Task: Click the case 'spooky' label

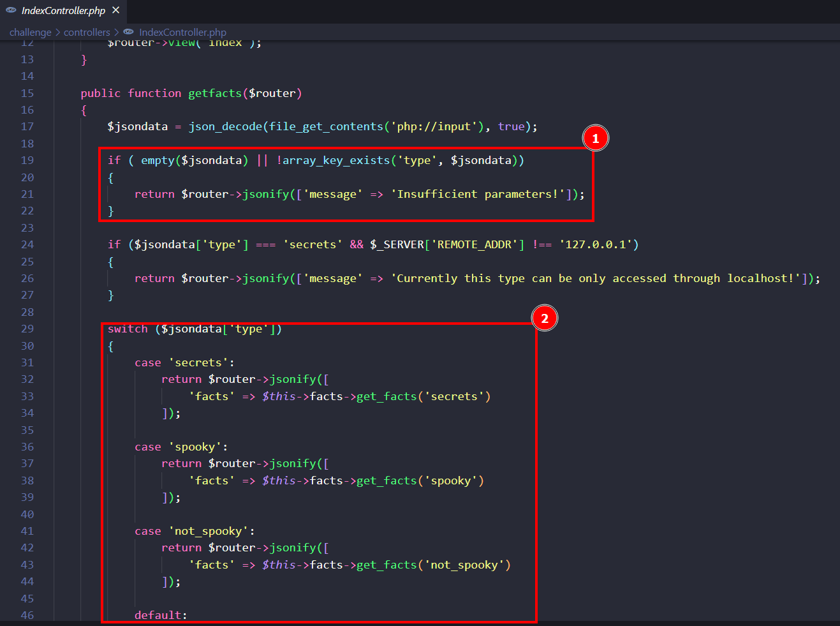Action: coord(181,447)
